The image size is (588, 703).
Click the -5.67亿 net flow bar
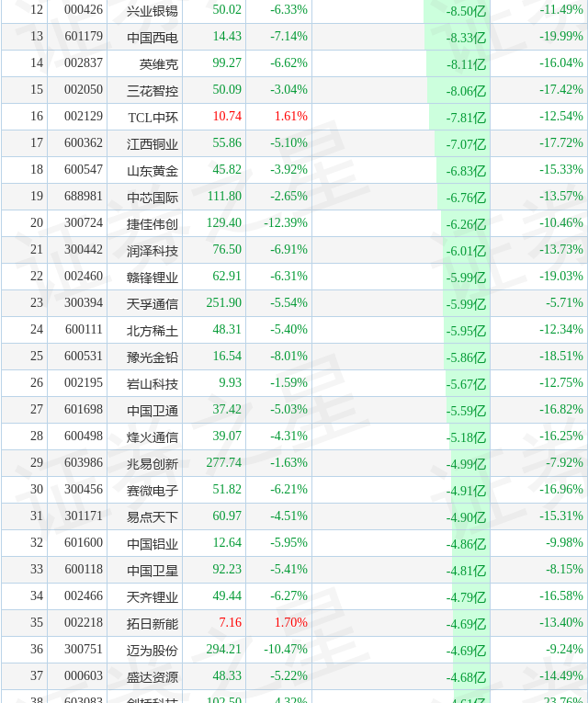tap(467, 383)
